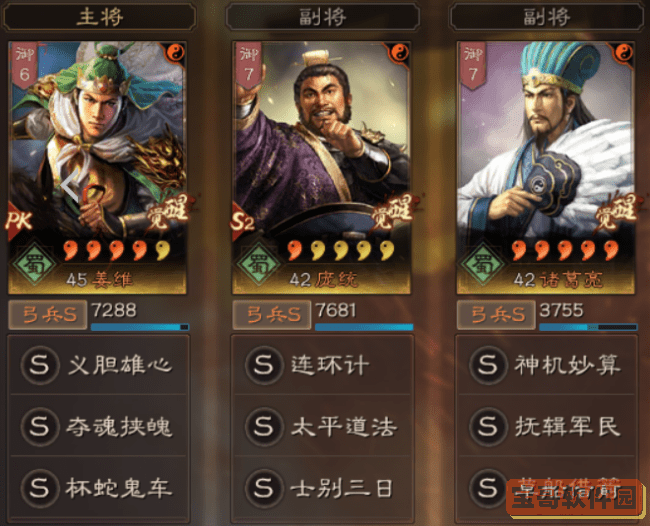This screenshot has height=526, width=650.
Task: Click the 弓兵S troop type under 姜维
Action: click(48, 315)
